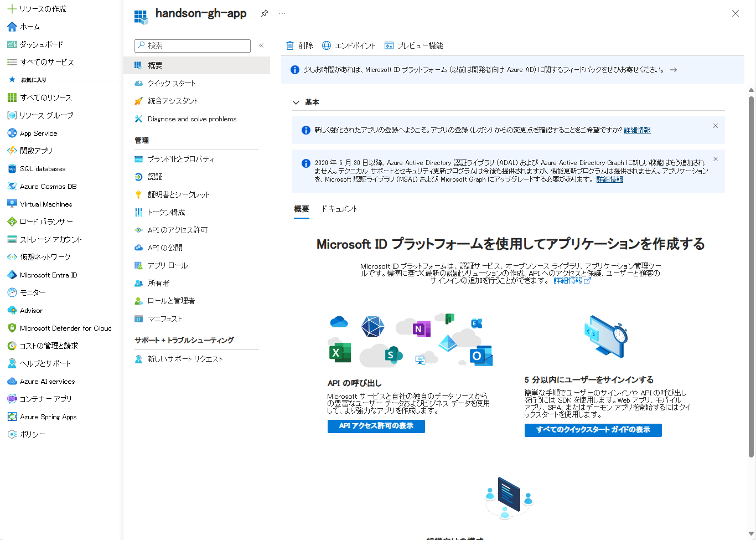
Task: Collapse the 基本 section
Action: pos(296,102)
